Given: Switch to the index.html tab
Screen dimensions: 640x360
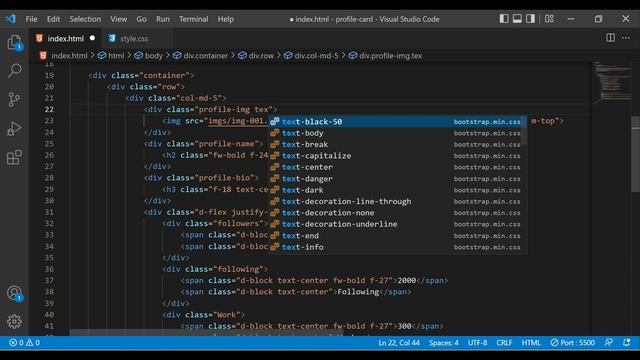Looking at the screenshot, I should [x=65, y=38].
